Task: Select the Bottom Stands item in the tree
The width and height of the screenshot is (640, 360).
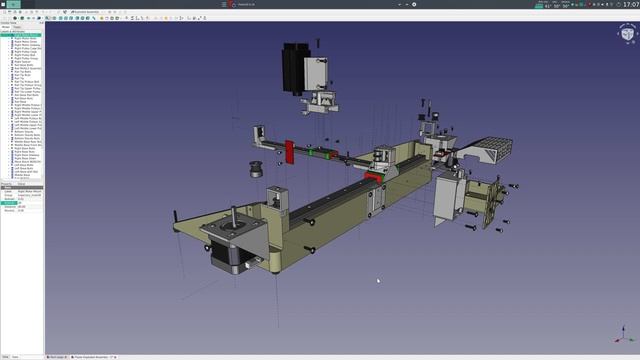Action: pos(24,131)
